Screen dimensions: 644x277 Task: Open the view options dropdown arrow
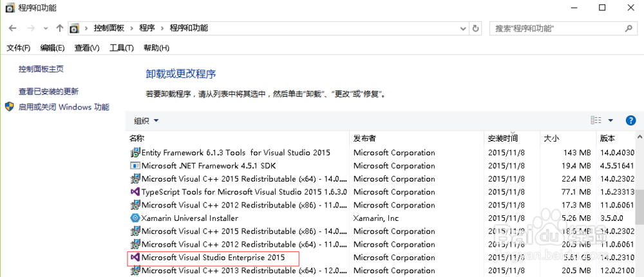point(611,120)
